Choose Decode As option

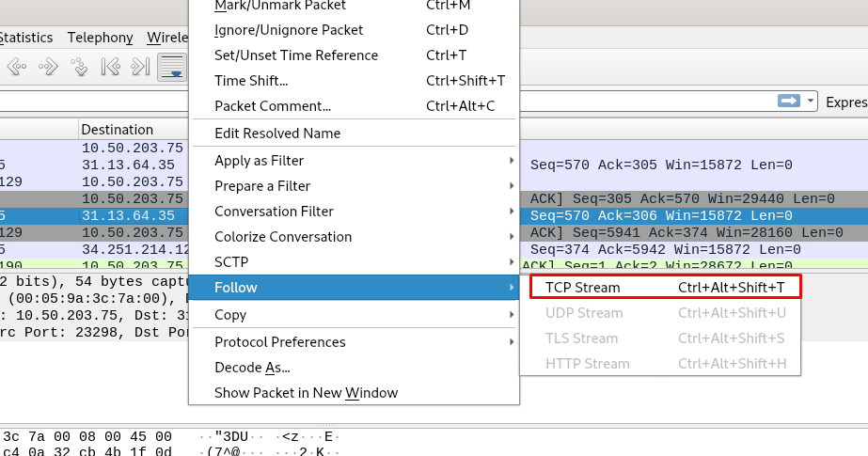click(354, 368)
